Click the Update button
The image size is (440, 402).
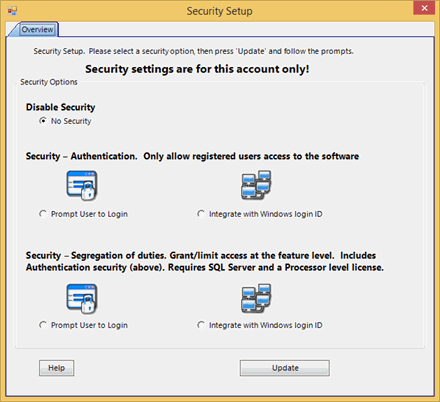click(285, 368)
